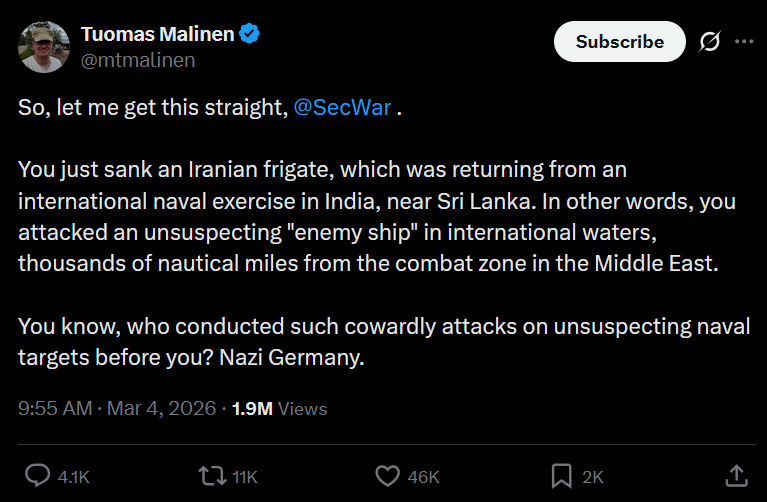Like the post with heart icon
767x502 pixels.
[387, 476]
